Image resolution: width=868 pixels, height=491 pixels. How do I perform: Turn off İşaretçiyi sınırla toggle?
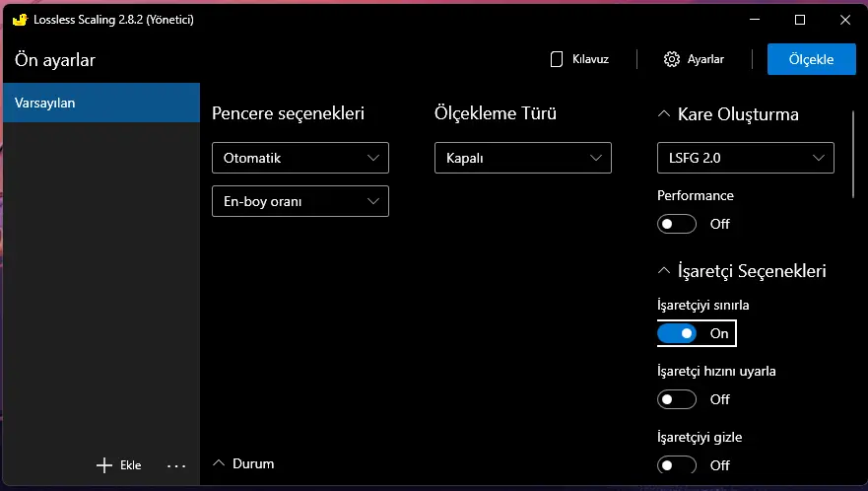(677, 333)
